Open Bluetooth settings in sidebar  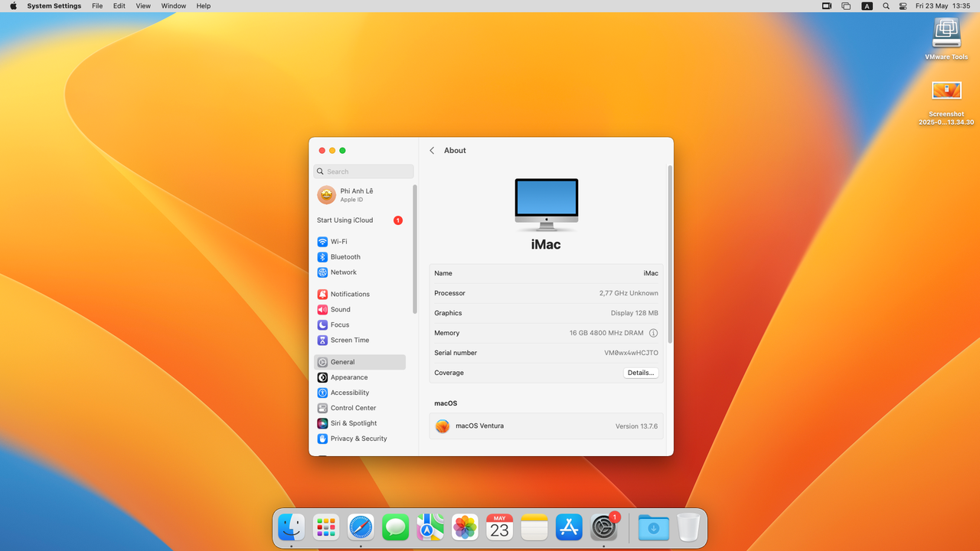tap(360, 257)
